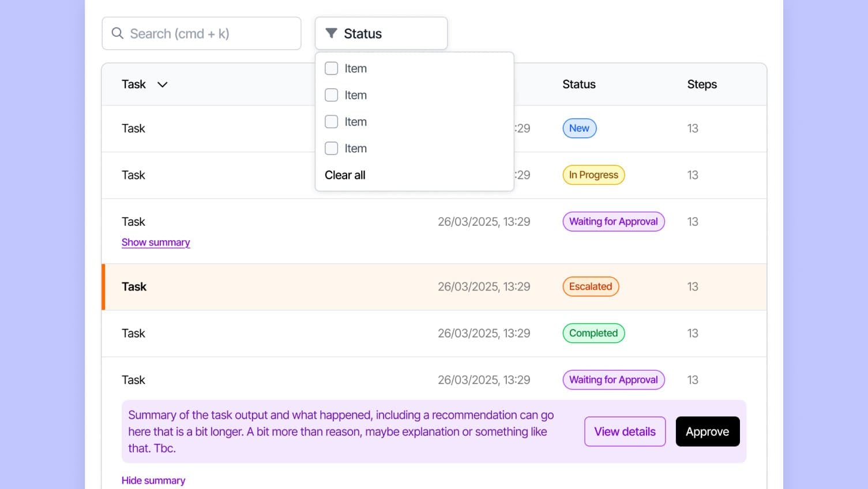Click the In Progress status badge
Image resolution: width=868 pixels, height=489 pixels.
pos(593,175)
